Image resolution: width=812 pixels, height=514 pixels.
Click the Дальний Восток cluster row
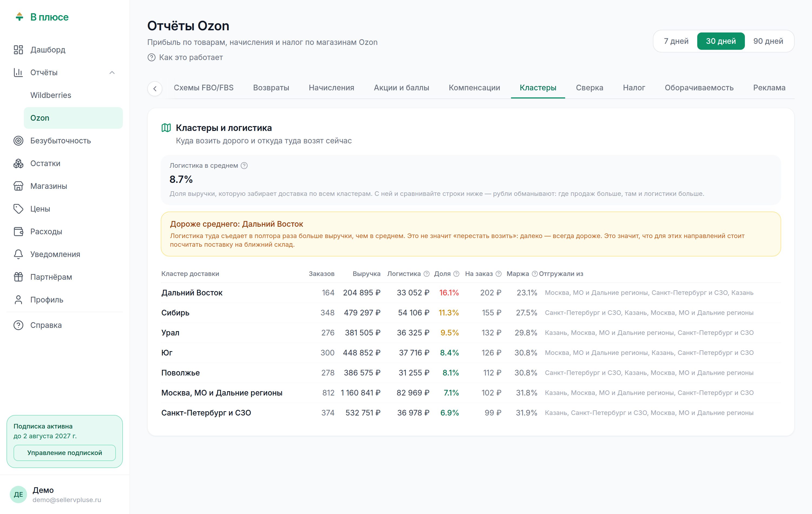[471, 292]
